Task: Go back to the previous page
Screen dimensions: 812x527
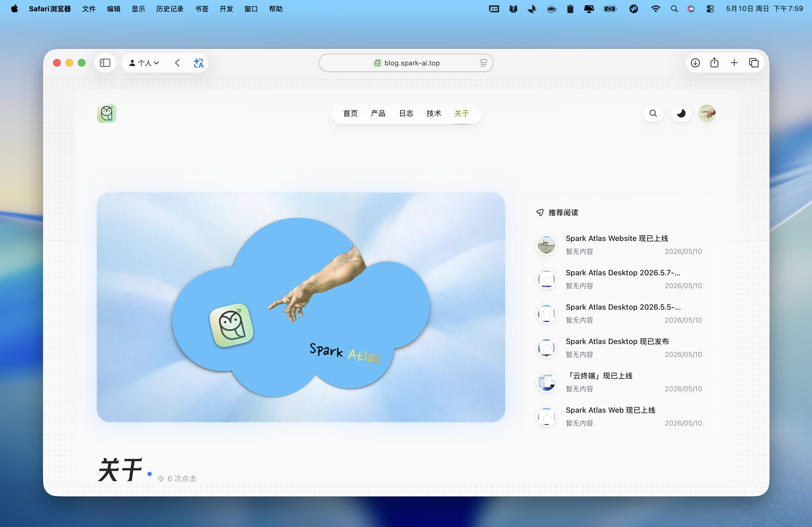Action: click(177, 63)
